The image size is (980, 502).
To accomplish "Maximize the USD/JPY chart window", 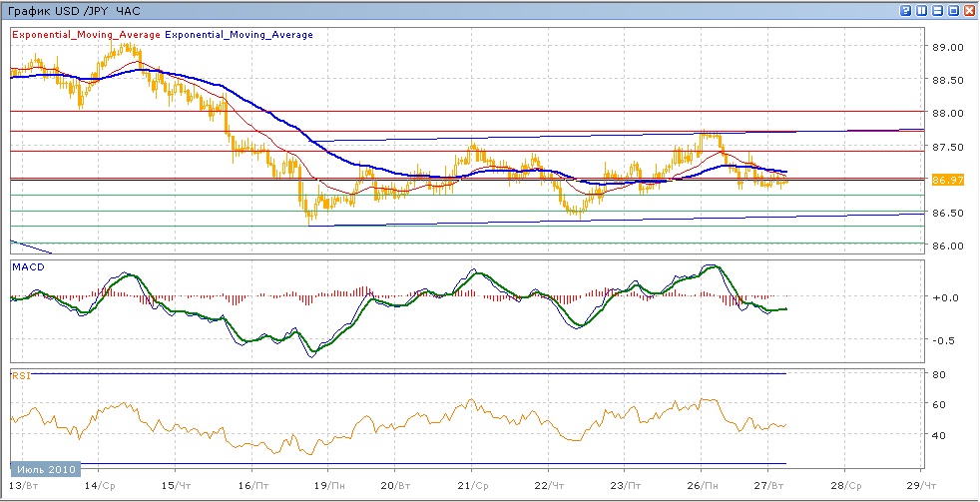I will click(x=953, y=10).
